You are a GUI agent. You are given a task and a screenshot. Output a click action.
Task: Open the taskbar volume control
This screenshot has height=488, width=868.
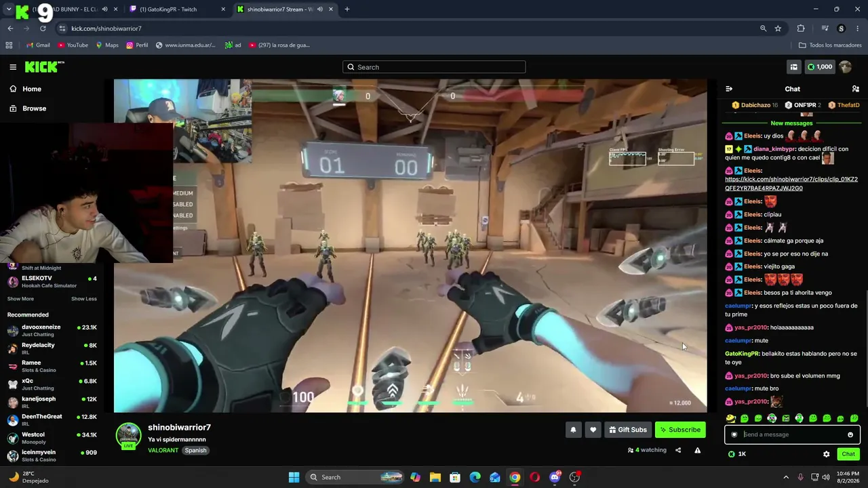(x=826, y=477)
